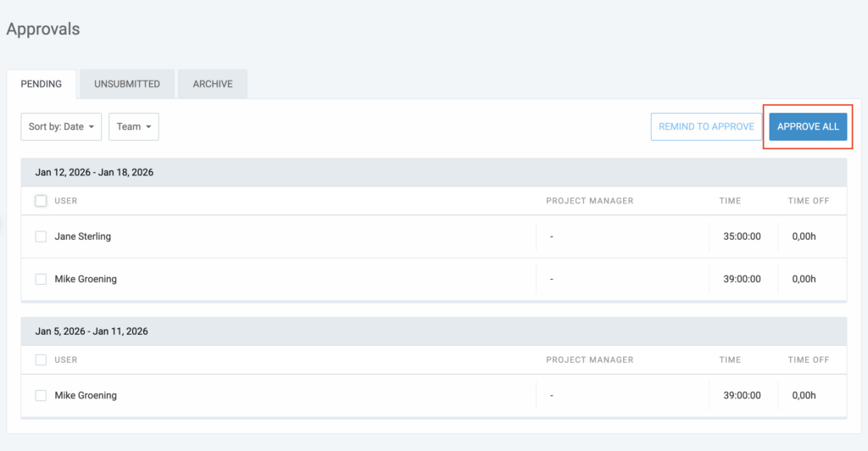Click the Remind to Approve button
Image resolution: width=868 pixels, height=451 pixels.
(706, 126)
